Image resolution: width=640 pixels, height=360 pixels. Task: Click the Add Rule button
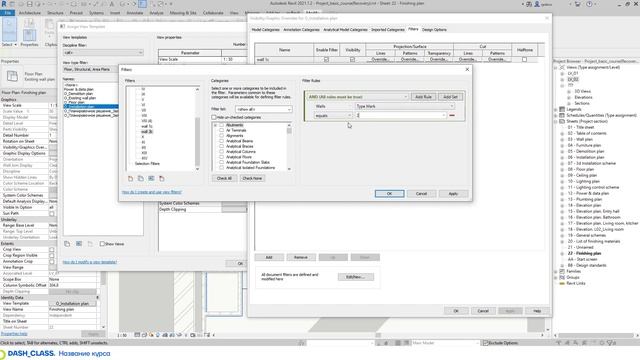coord(423,97)
